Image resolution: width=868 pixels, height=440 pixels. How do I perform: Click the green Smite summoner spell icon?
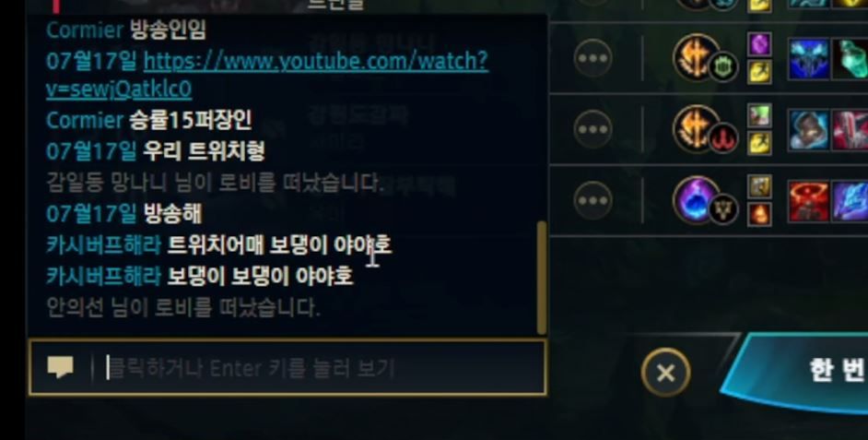coord(759,115)
